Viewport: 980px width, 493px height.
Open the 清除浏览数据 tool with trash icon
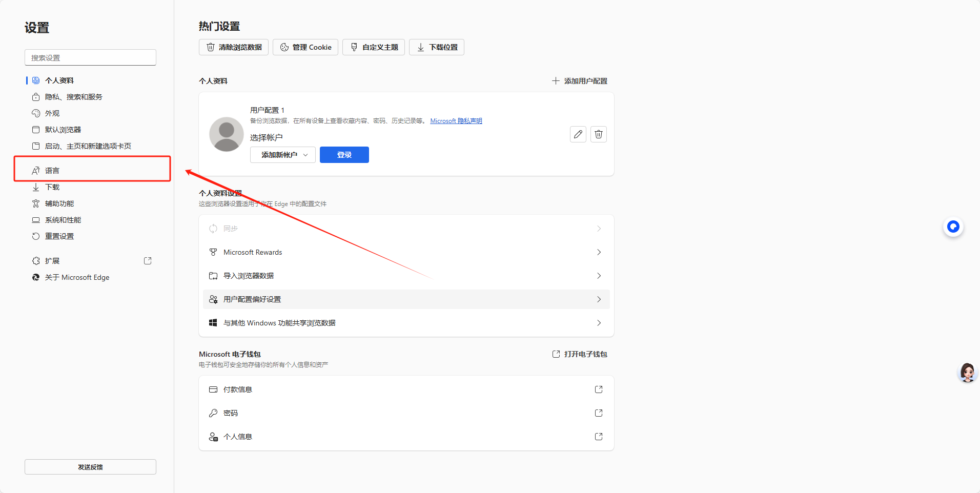(x=233, y=47)
